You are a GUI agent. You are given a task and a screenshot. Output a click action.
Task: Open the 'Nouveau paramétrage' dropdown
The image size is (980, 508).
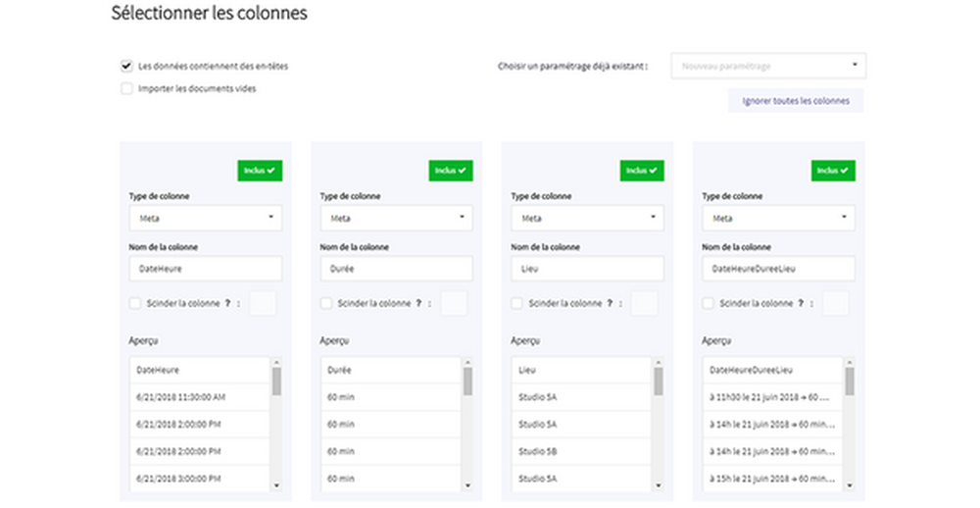(x=768, y=66)
